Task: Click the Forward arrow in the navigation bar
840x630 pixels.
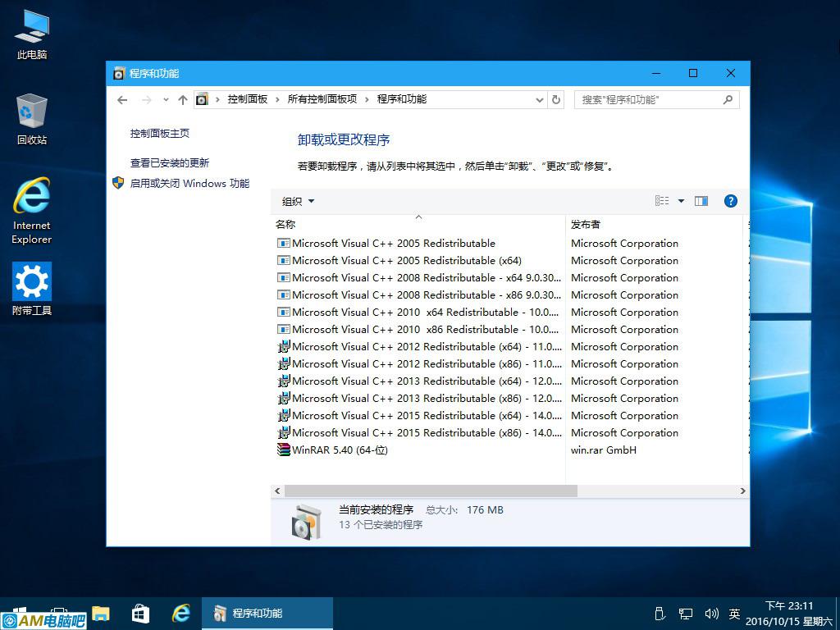Action: (146, 99)
